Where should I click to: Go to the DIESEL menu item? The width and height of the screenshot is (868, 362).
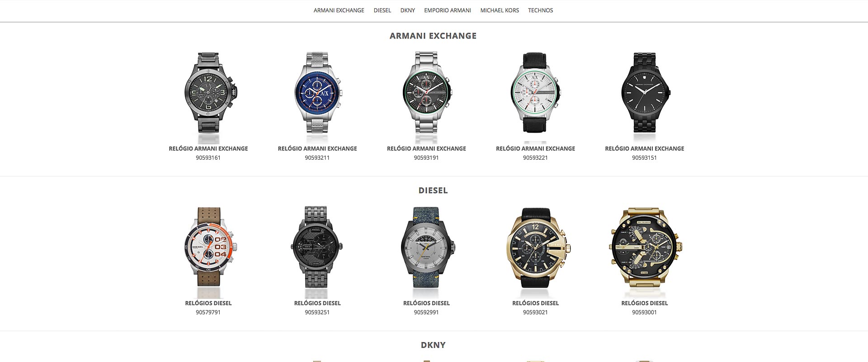pos(382,10)
